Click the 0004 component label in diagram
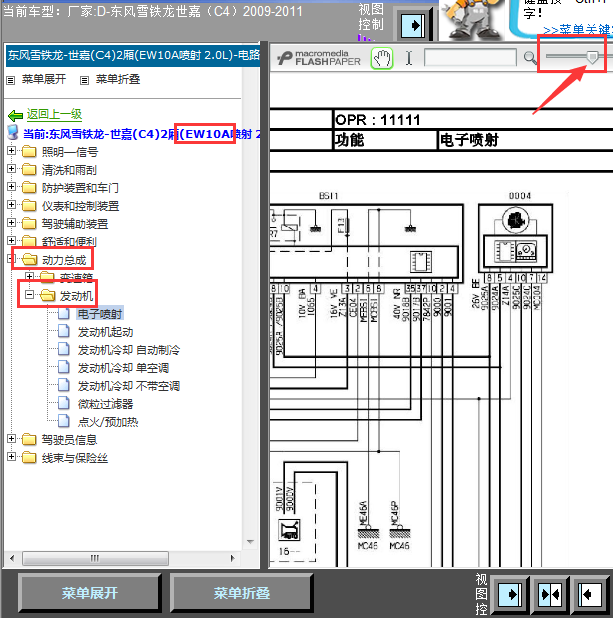Viewport: 613px width, 618px height. pyautogui.click(x=520, y=196)
